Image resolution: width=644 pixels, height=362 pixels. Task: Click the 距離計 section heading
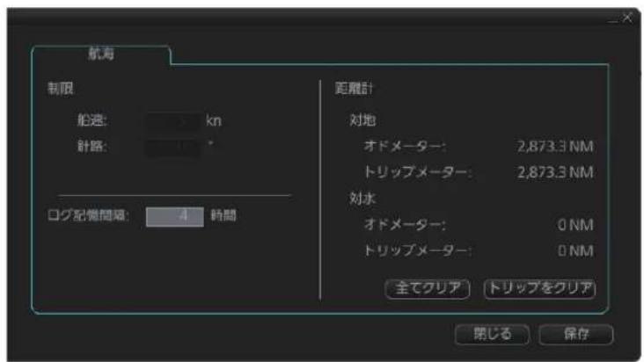[x=354, y=88]
